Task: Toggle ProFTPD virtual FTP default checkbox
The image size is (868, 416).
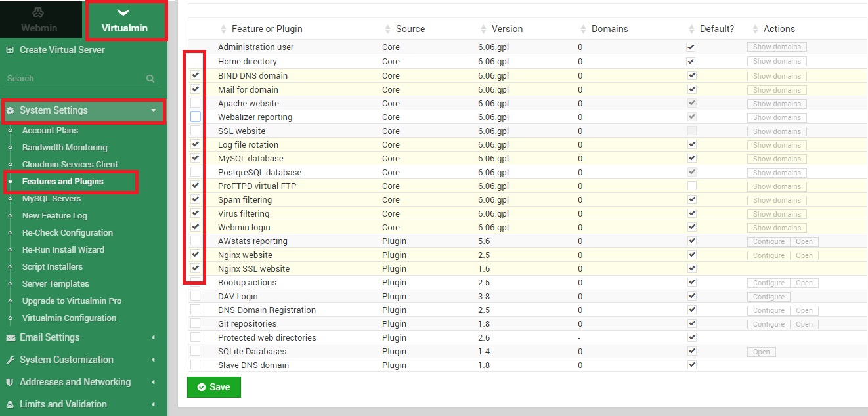Action: tap(691, 186)
